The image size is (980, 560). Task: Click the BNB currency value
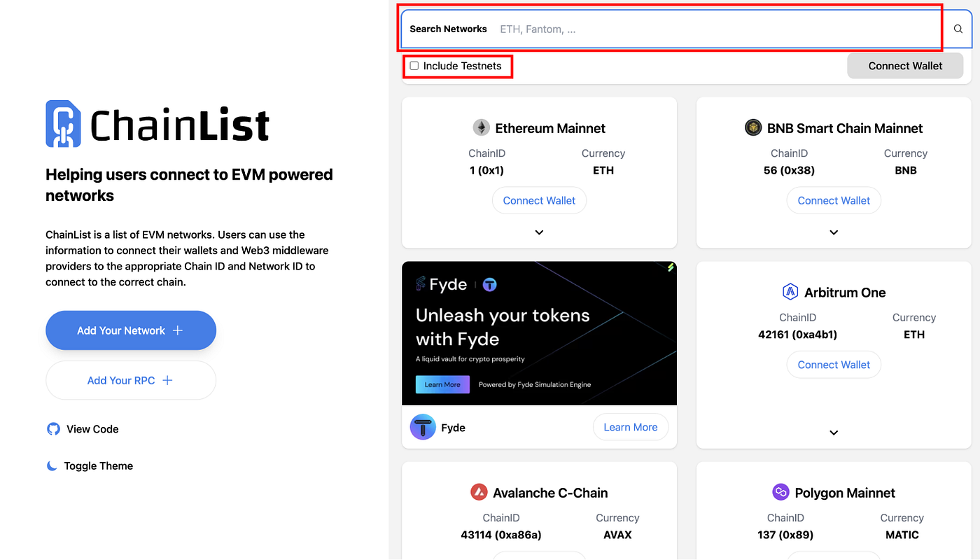(905, 170)
